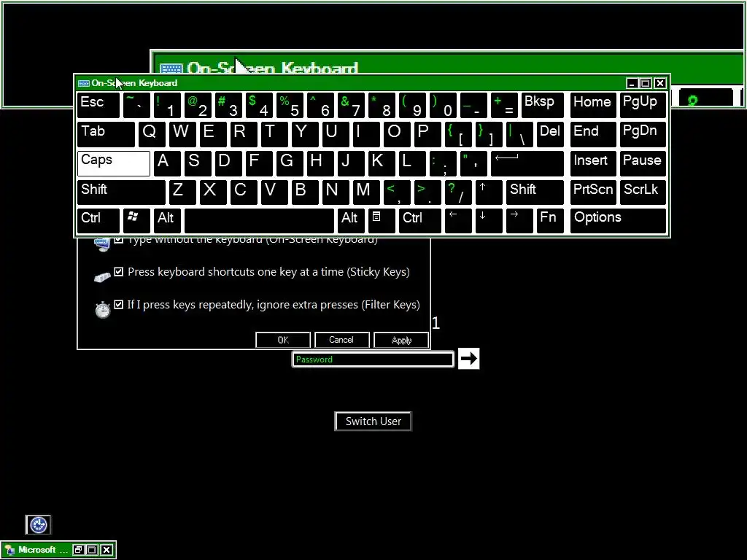Viewport: 747px width, 560px height.
Task: Uncheck the Sticky Keys checkbox
Action: click(x=119, y=272)
